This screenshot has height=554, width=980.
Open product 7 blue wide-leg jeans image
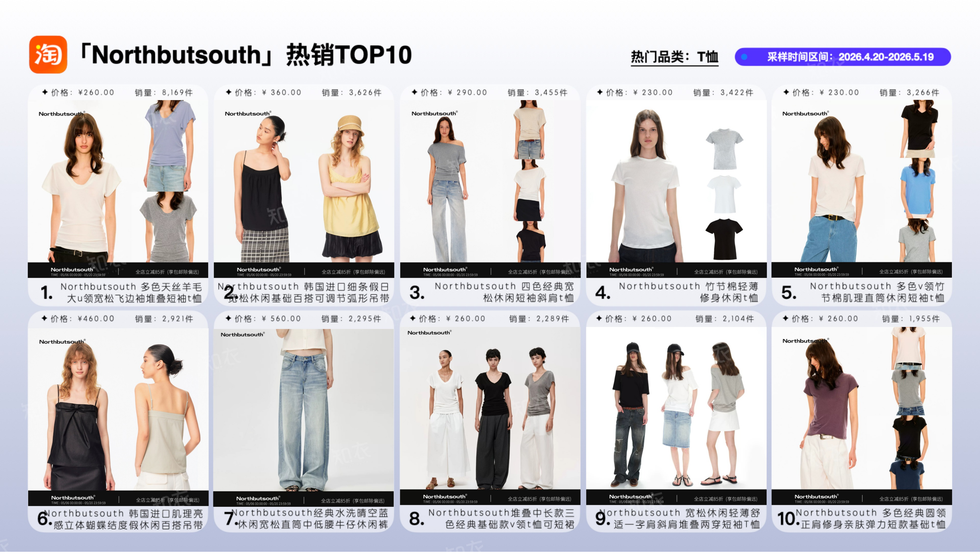click(x=304, y=411)
